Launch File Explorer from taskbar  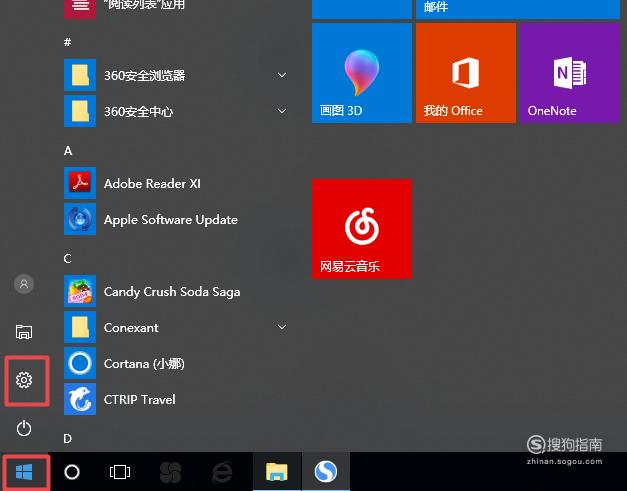click(x=277, y=472)
